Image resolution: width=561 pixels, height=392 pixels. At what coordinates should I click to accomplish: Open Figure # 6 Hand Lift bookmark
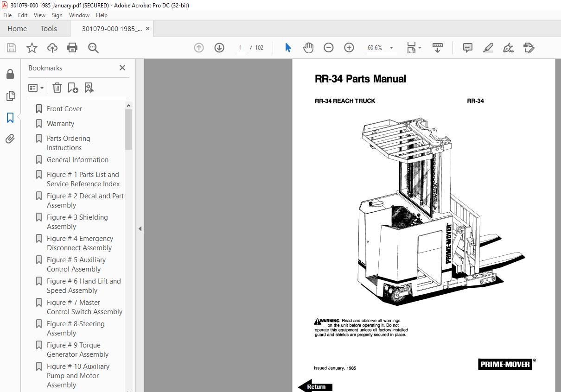coord(83,286)
